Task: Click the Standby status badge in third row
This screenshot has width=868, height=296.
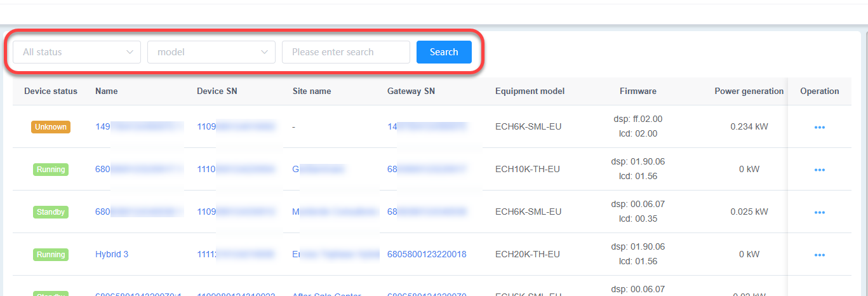Action: (x=51, y=212)
